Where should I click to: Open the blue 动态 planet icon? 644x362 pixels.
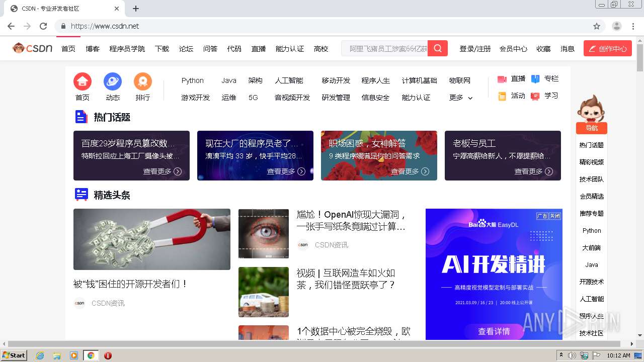coord(113,81)
